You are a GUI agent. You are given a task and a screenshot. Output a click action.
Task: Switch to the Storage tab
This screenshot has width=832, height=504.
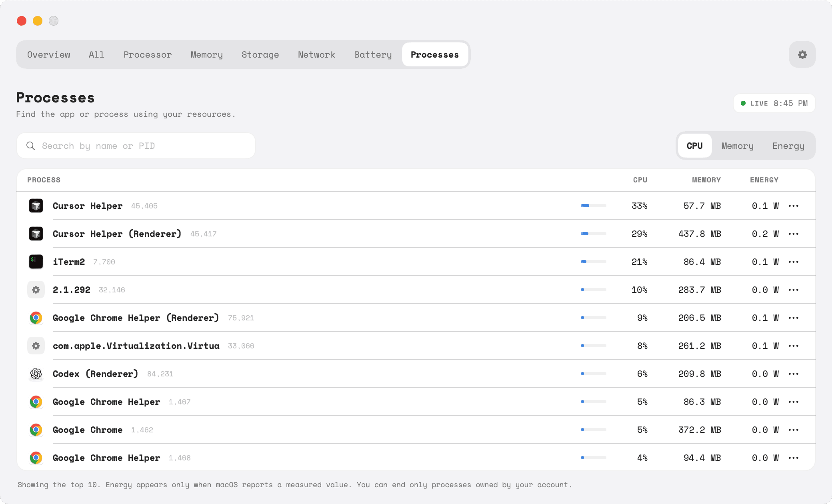tap(260, 54)
